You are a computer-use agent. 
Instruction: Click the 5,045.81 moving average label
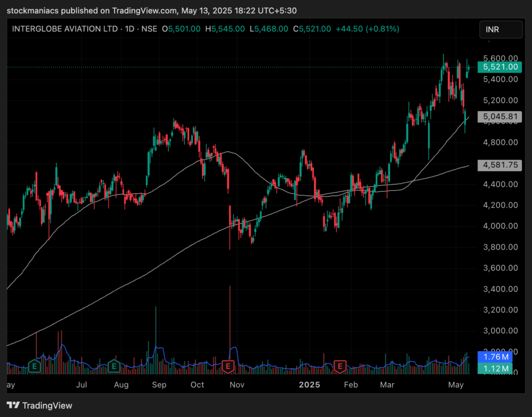(499, 117)
